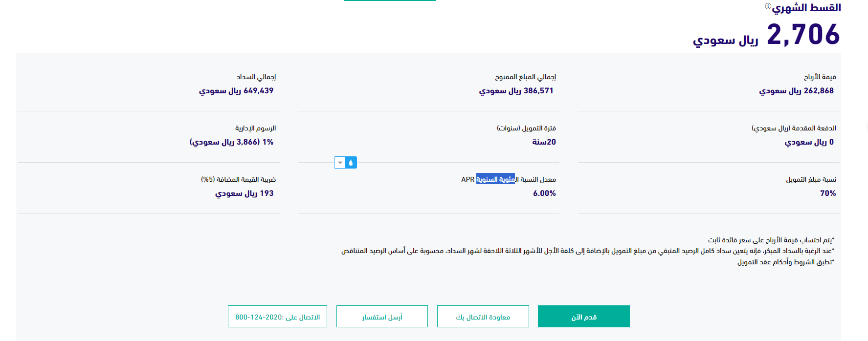Viewport: 868px width, 341px height.
Task: Click the 70% financing ratio value
Action: (828, 193)
